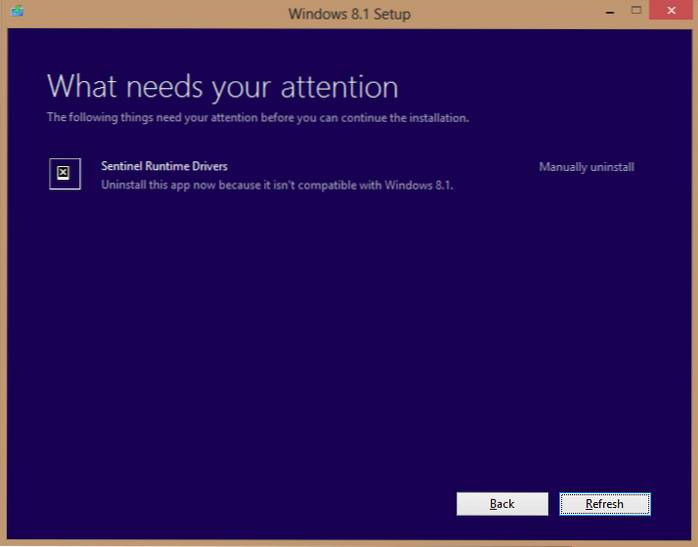Click the Sentinel Runtime Drivers incompatibility icon
The height and width of the screenshot is (547, 698).
click(x=64, y=173)
